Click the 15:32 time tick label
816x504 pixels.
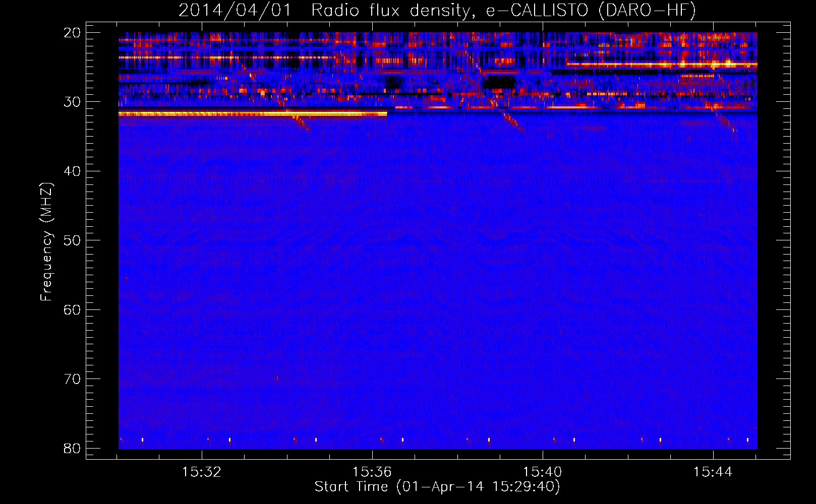click(x=202, y=472)
